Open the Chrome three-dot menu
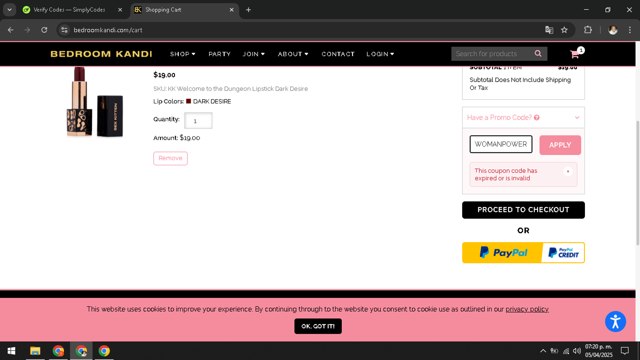 [629, 30]
